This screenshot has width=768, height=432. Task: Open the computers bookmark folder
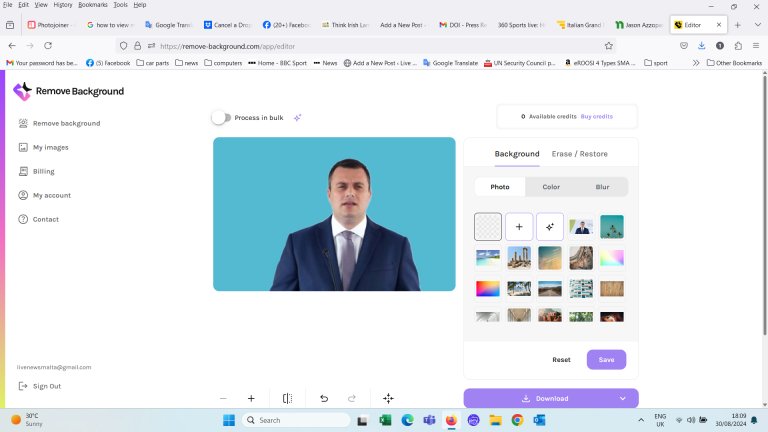click(223, 63)
